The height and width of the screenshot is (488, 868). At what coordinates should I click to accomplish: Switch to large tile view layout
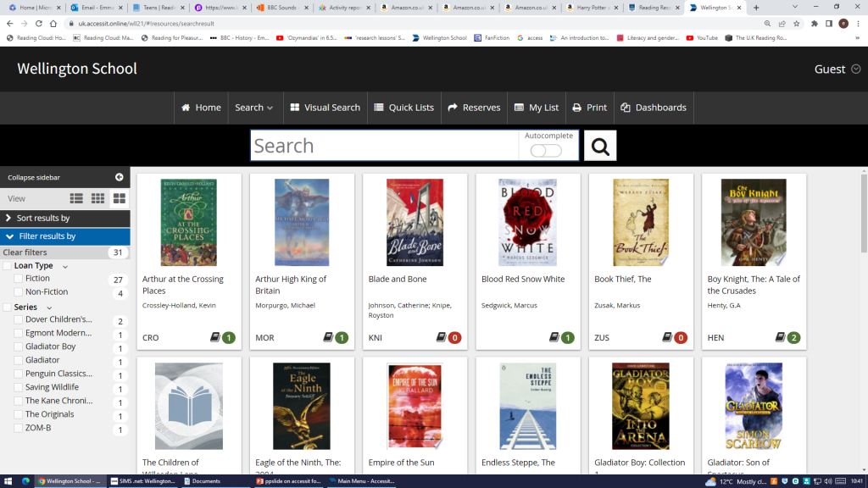(119, 198)
